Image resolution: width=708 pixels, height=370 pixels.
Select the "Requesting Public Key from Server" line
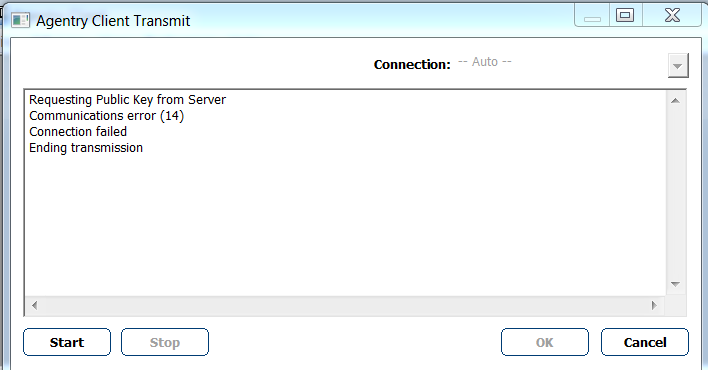tap(127, 99)
